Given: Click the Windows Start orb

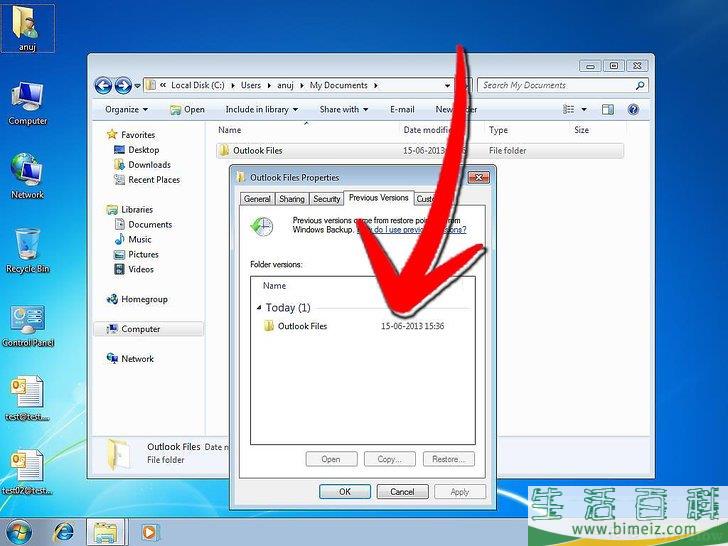Looking at the screenshot, I should 19,532.
